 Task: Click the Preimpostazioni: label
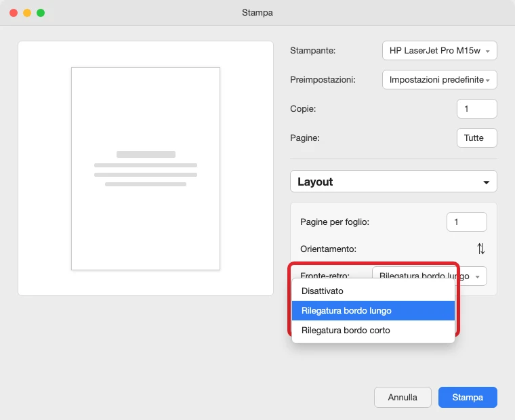point(323,80)
